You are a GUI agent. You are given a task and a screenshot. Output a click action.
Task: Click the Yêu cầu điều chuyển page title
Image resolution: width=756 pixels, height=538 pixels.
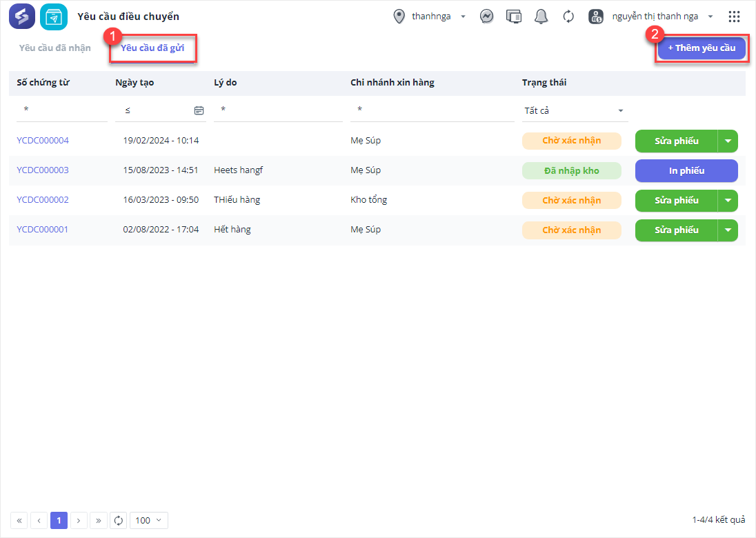coord(128,17)
